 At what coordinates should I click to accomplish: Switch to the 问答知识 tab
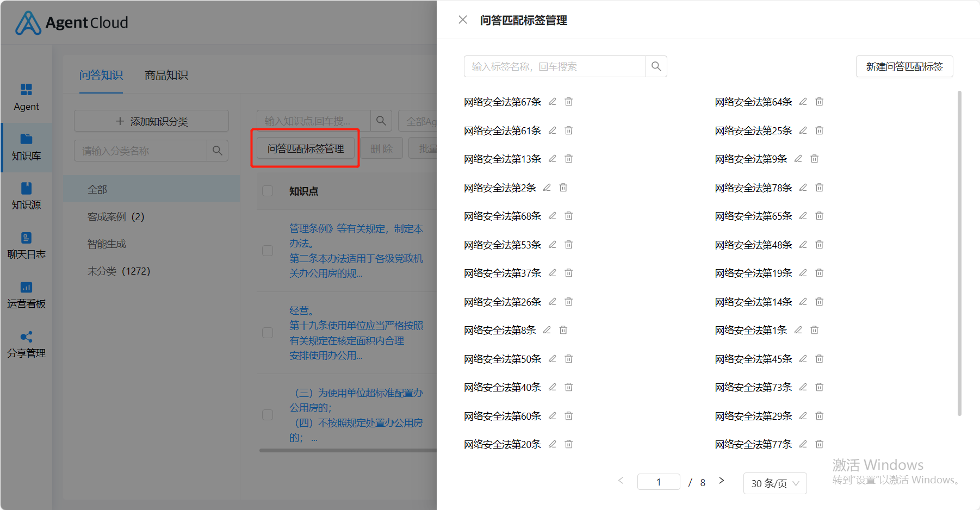[x=101, y=75]
